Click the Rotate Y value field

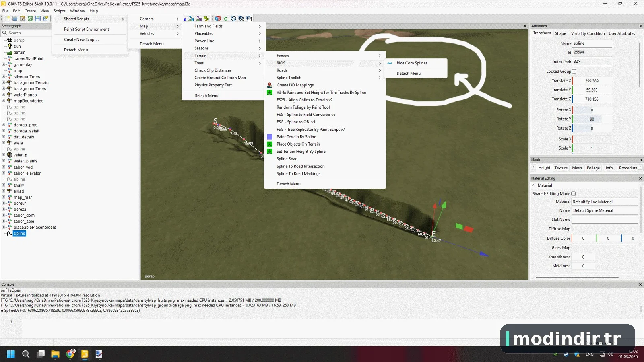point(592,119)
